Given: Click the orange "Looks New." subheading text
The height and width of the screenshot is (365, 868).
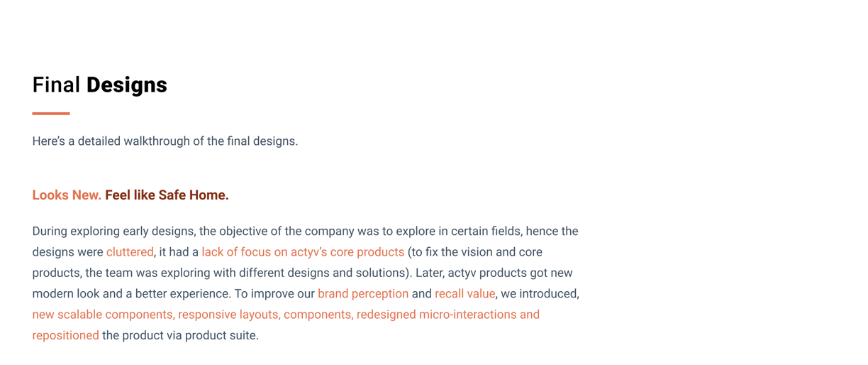Looking at the screenshot, I should (67, 195).
